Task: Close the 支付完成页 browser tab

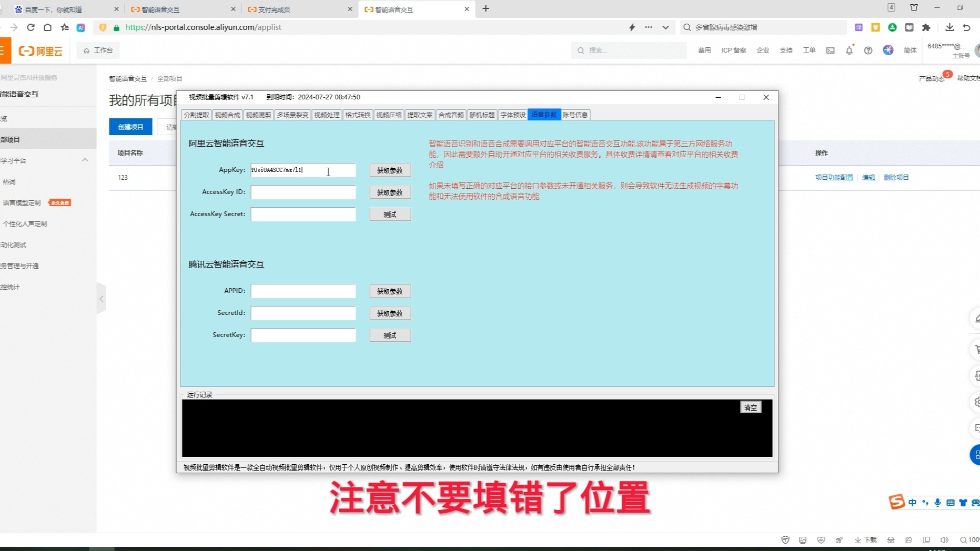Action: pyautogui.click(x=350, y=9)
